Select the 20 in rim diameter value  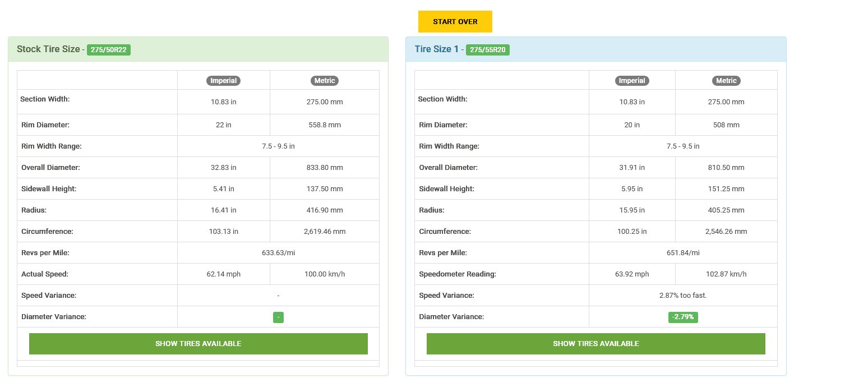tap(632, 125)
